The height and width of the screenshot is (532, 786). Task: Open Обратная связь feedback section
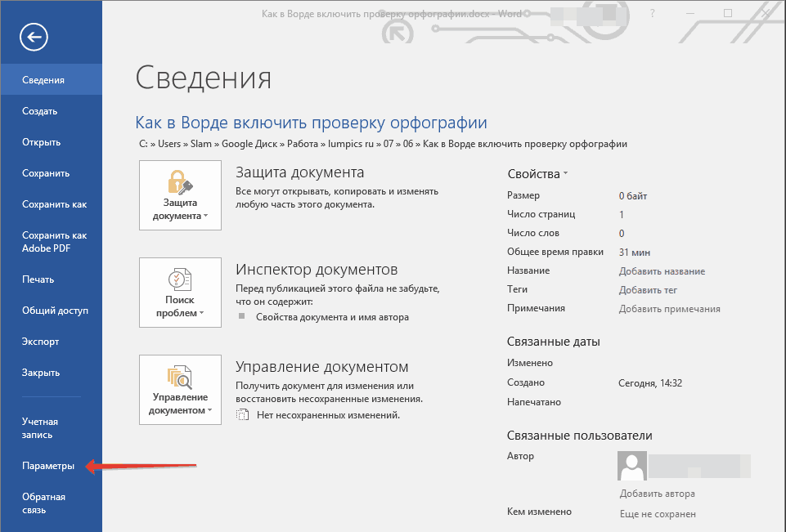click(x=43, y=503)
